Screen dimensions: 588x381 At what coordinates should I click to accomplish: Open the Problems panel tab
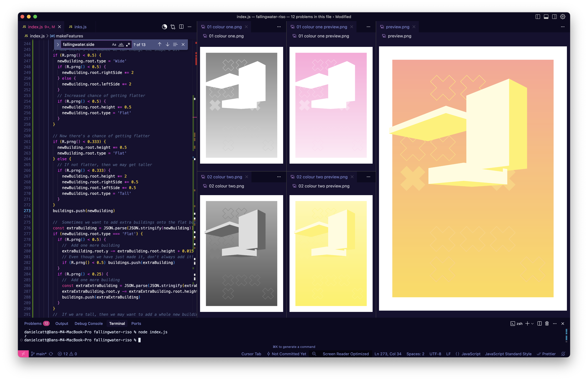coord(37,323)
